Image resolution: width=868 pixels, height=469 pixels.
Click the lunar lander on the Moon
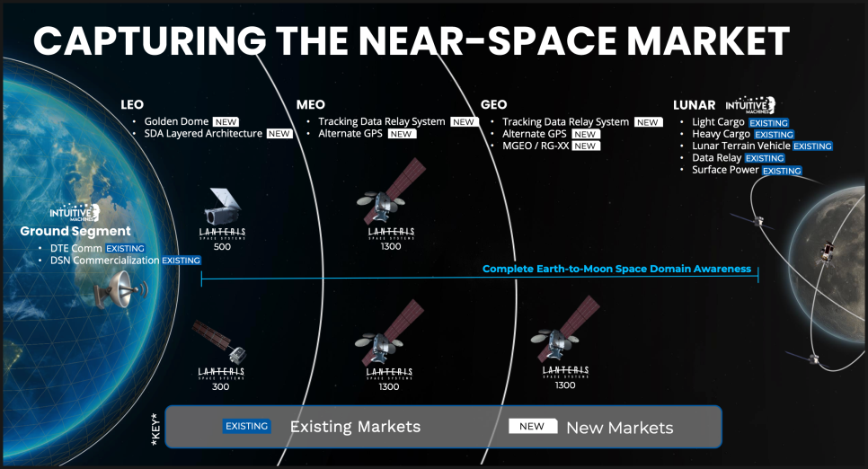click(x=828, y=252)
